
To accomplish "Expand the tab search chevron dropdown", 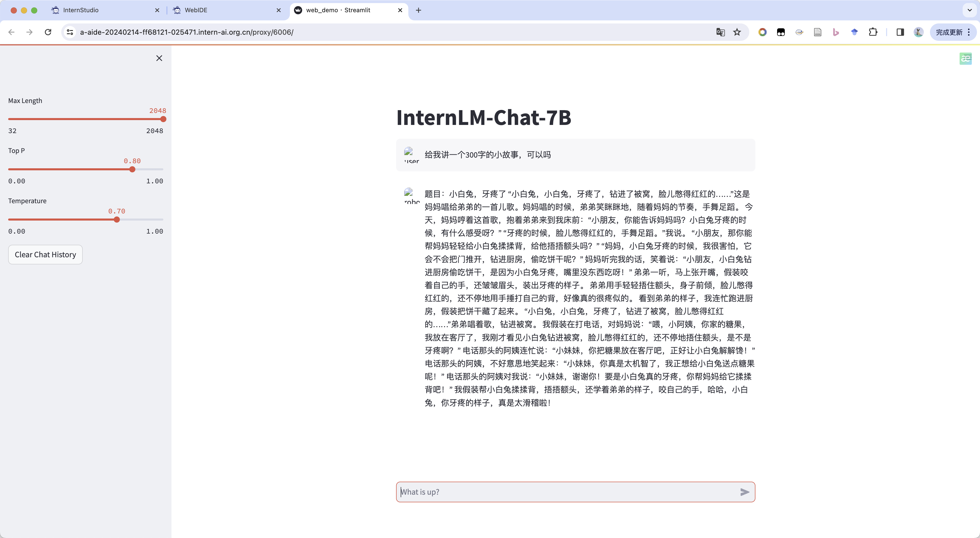I will click(969, 10).
